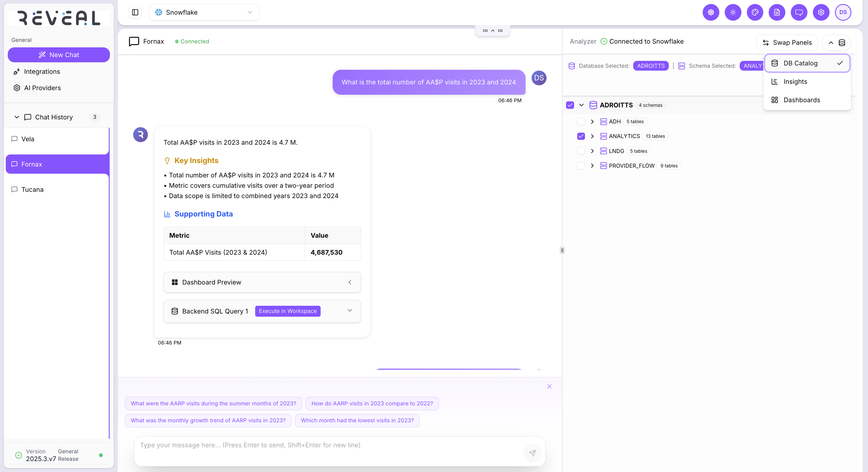
Task: Open the database panel icon beside Swap Panels
Action: coord(842,42)
